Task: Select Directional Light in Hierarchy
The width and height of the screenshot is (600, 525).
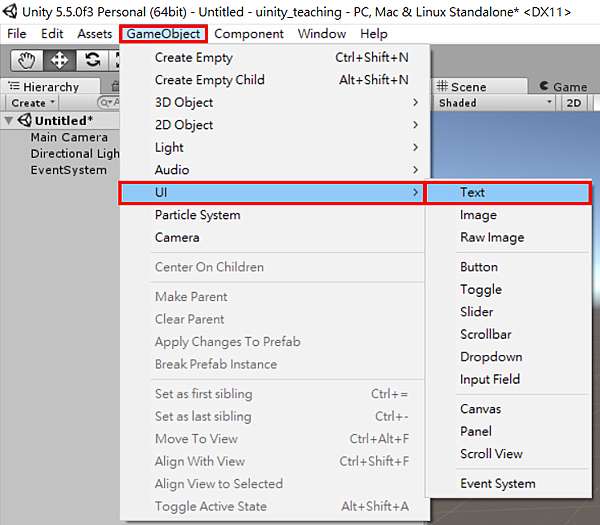Action: pos(75,154)
